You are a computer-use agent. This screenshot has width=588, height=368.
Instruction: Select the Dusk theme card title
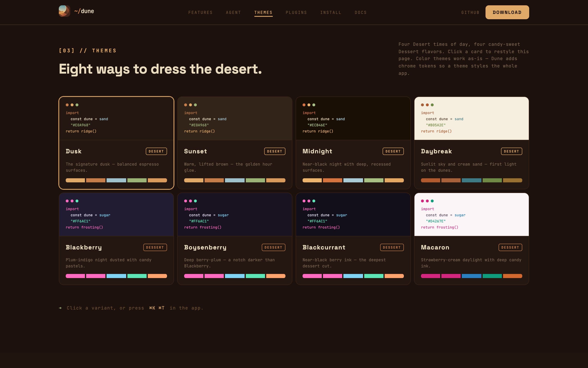(74, 151)
